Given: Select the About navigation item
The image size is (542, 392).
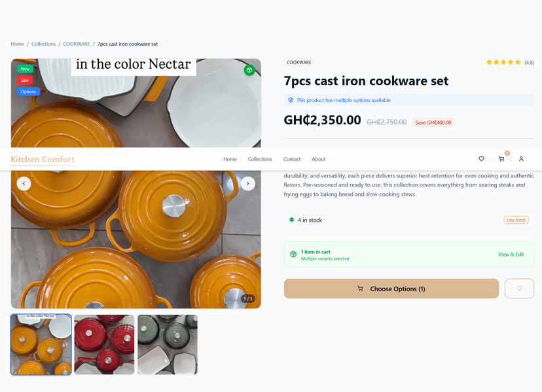Looking at the screenshot, I should (319, 159).
